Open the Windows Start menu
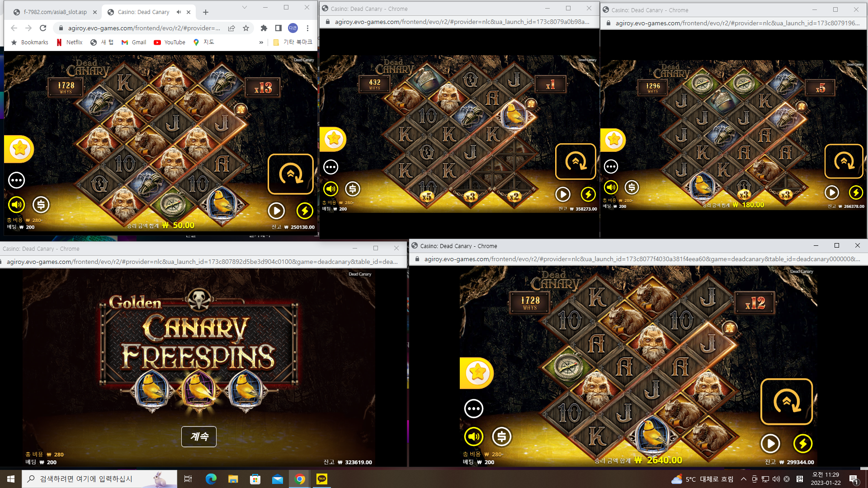This screenshot has height=488, width=868. click(11, 479)
